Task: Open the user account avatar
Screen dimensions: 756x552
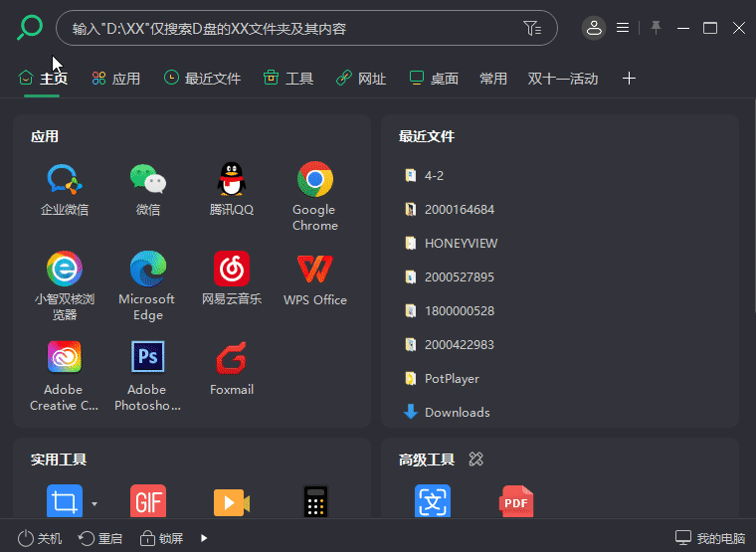Action: 594,28
